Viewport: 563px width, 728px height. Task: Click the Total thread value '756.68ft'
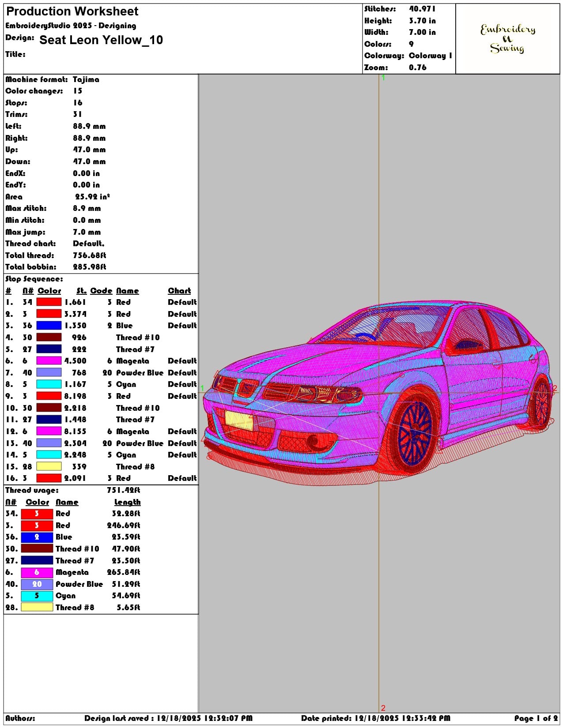point(90,255)
